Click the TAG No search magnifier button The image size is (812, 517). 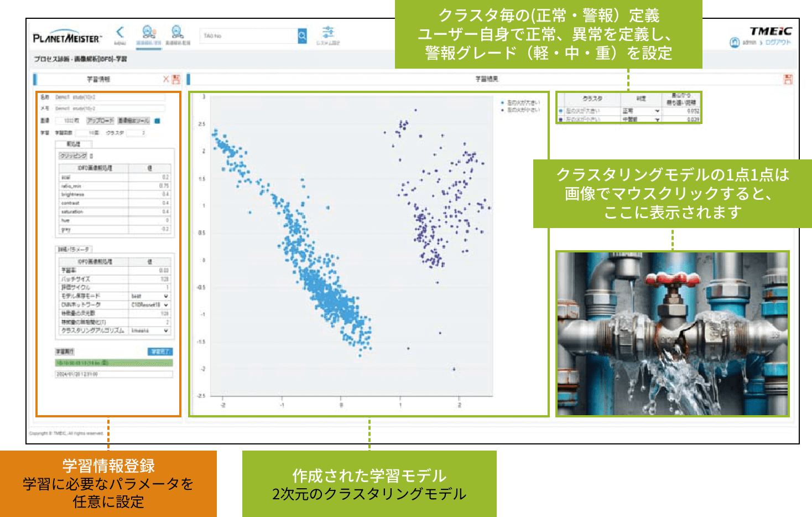coord(302,36)
